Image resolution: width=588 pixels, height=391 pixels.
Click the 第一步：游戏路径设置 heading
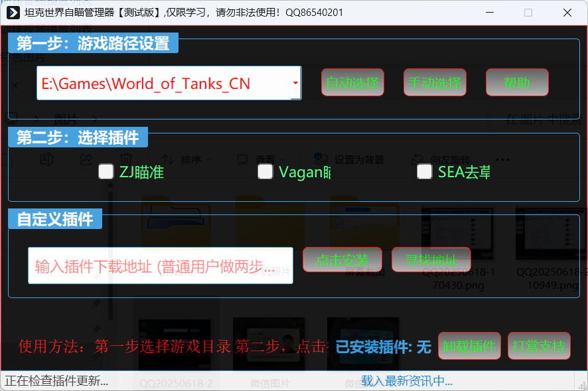click(x=93, y=43)
